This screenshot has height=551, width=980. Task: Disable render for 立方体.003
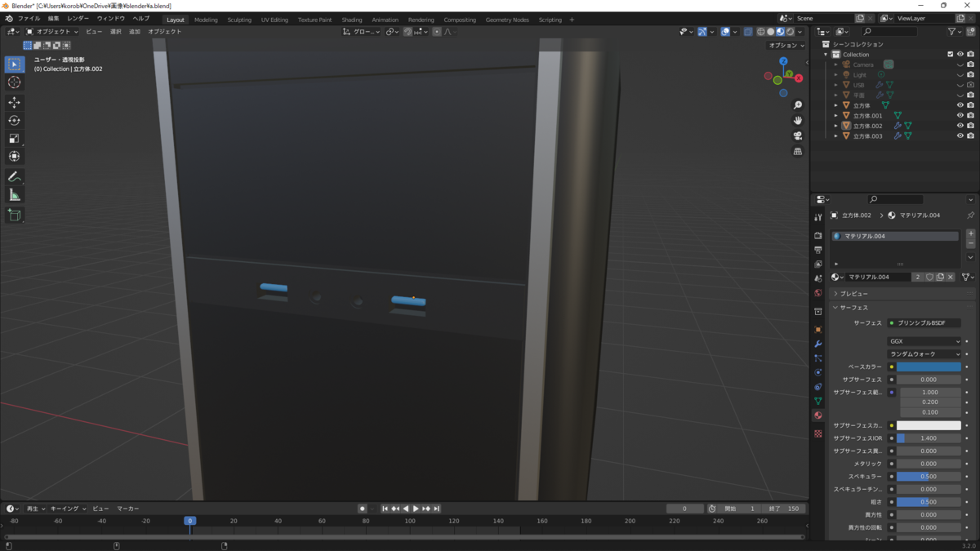click(x=970, y=136)
